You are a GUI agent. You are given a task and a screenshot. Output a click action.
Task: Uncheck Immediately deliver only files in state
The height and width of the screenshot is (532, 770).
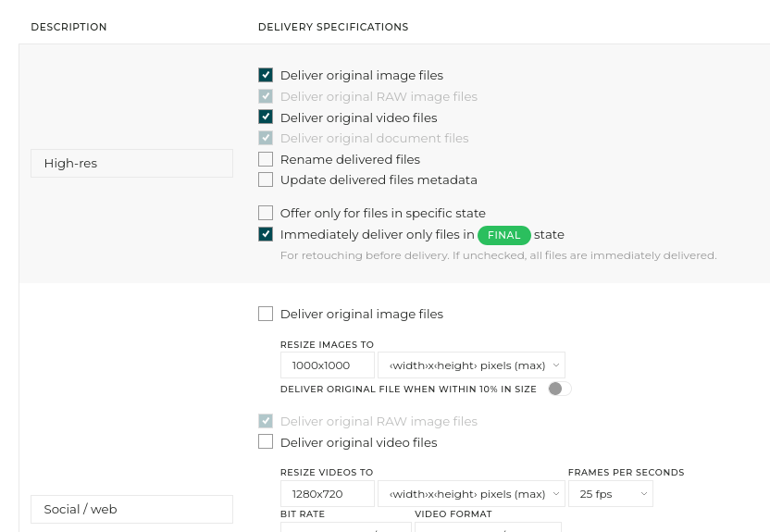pos(266,234)
